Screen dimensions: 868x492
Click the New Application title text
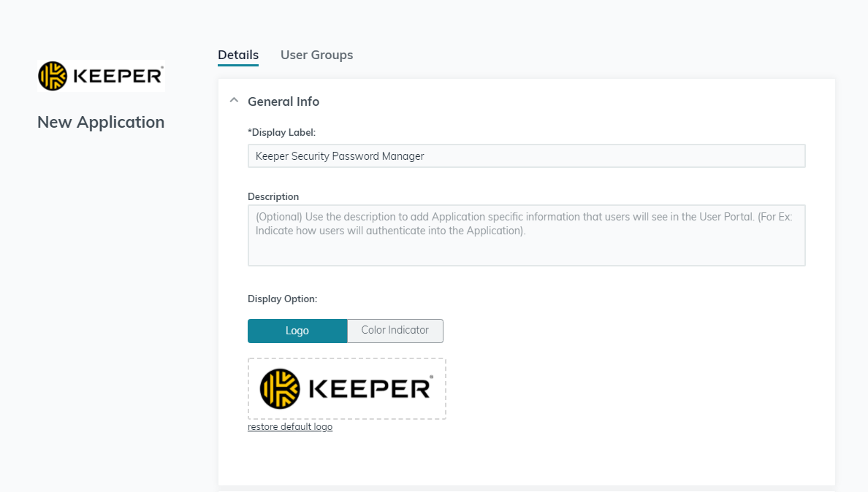(x=101, y=122)
